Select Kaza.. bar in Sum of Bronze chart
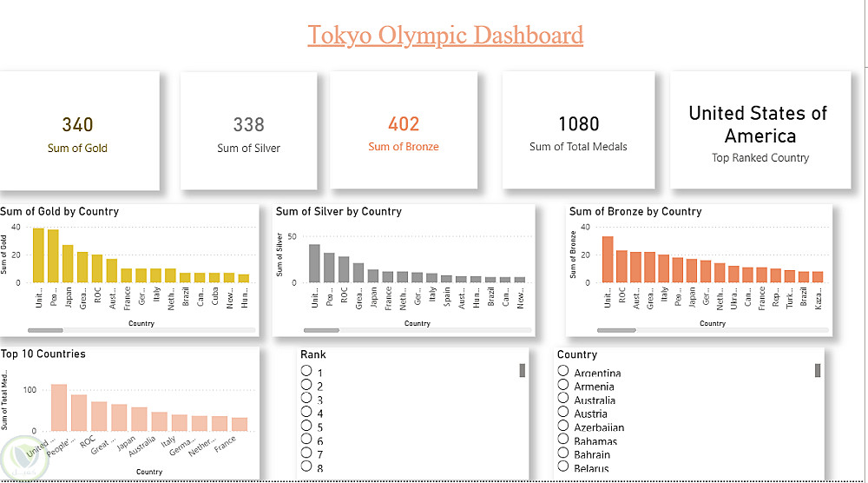This screenshot has width=868, height=483. (x=818, y=277)
